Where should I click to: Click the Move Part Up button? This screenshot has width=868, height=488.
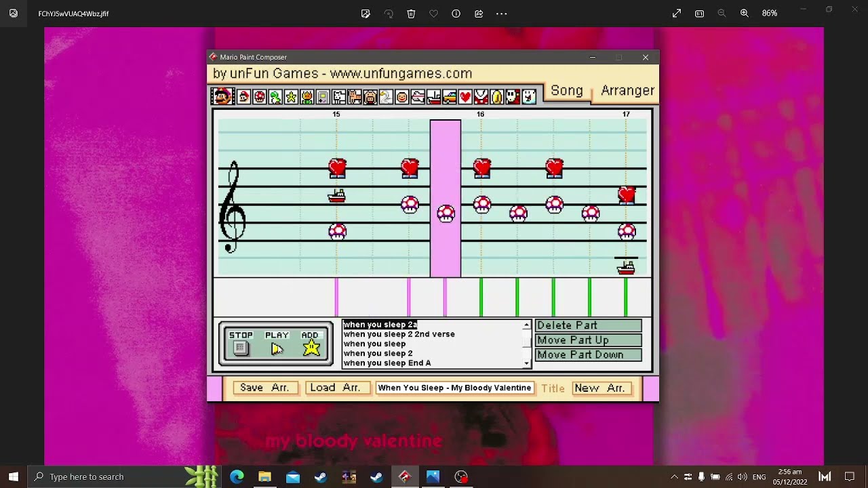(588, 340)
